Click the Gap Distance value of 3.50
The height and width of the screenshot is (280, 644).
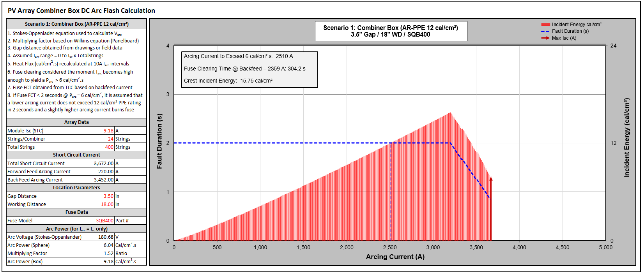(101, 196)
